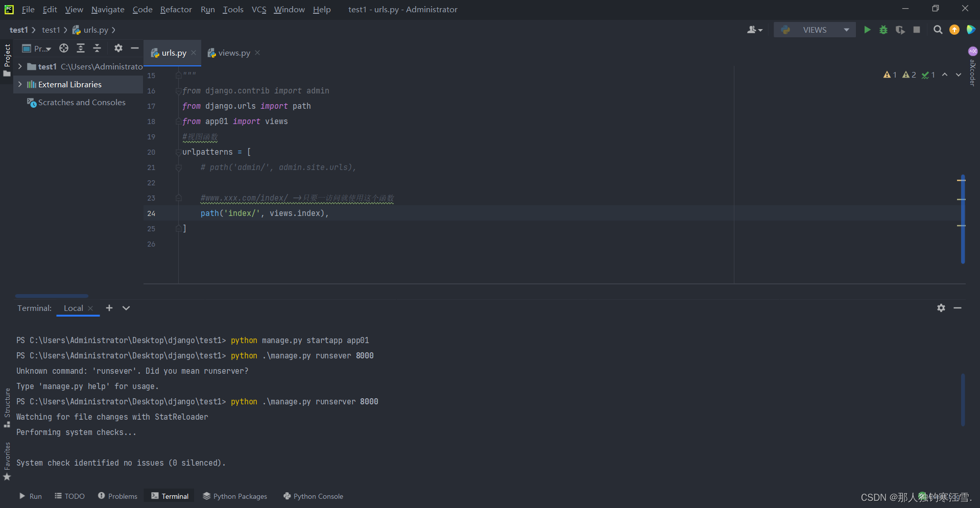This screenshot has height=508, width=980.
Task: Expand the test1 project folder
Action: [x=20, y=66]
